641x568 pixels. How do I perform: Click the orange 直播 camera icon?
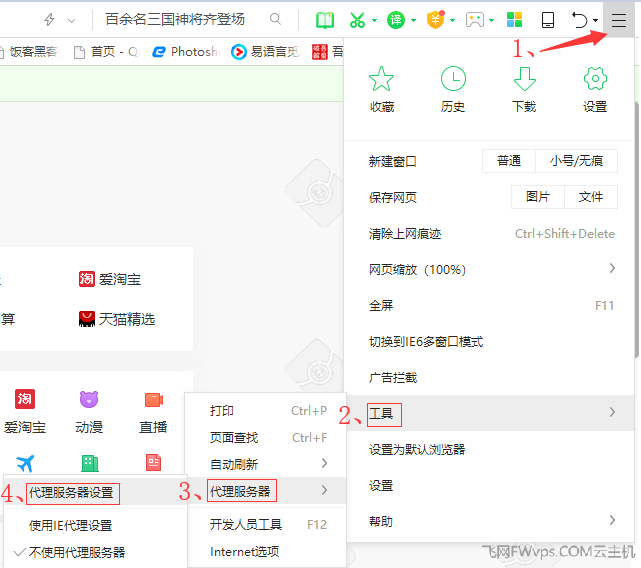point(154,400)
